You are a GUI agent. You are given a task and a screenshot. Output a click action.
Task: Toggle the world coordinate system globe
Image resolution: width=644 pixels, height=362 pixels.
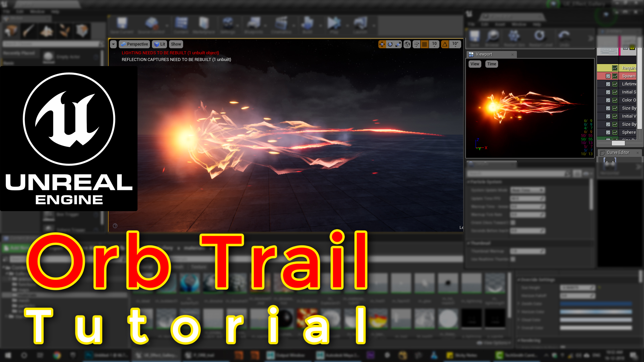[x=407, y=44]
